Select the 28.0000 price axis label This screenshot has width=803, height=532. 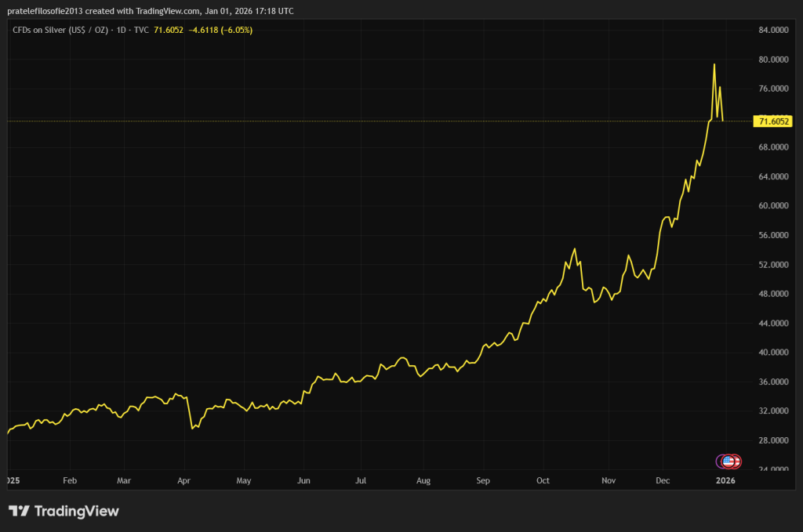coord(773,440)
